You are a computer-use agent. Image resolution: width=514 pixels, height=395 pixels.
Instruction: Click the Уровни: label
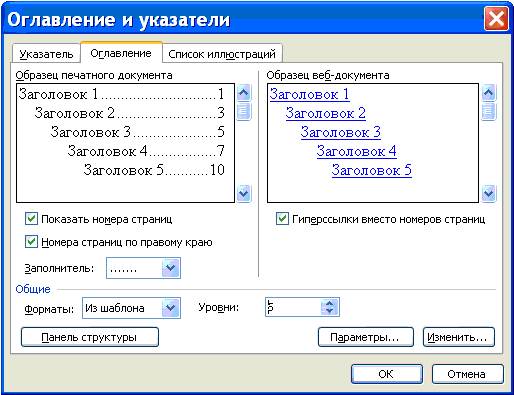[219, 307]
